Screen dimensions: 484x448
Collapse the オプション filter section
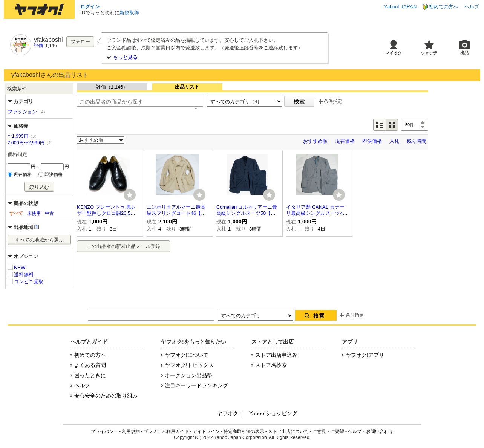point(10,257)
